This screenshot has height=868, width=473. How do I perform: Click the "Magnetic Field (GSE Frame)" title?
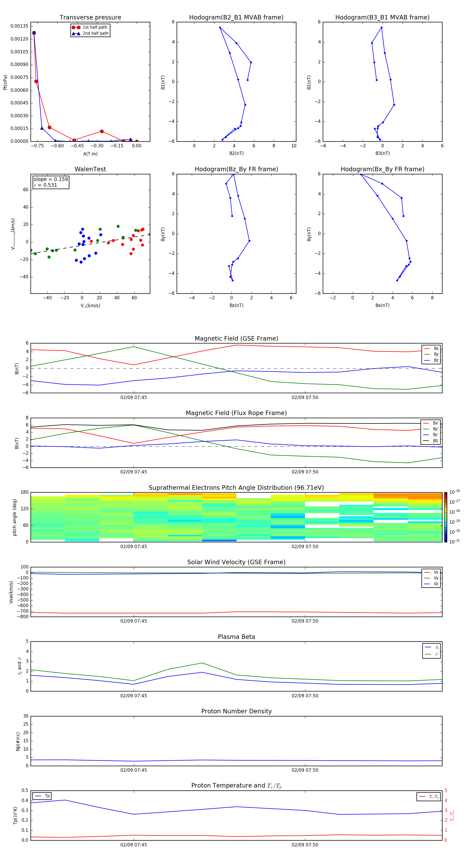pos(236,339)
